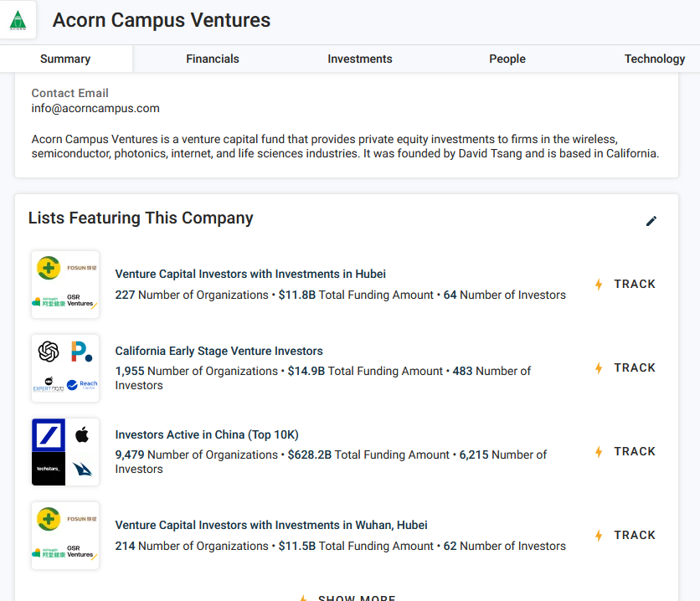Click California Early Stage list logo thumbnail
Screen dimensions: 700x601
pyautogui.click(x=65, y=368)
